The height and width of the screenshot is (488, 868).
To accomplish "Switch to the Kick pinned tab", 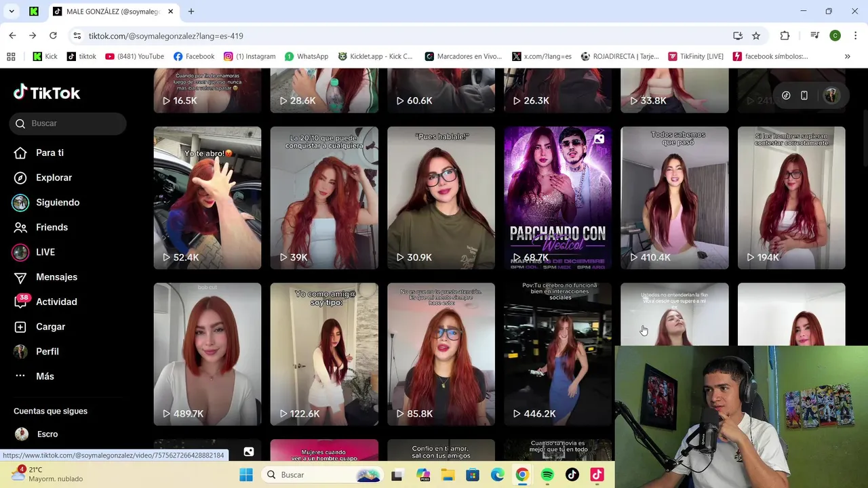I will (x=34, y=12).
